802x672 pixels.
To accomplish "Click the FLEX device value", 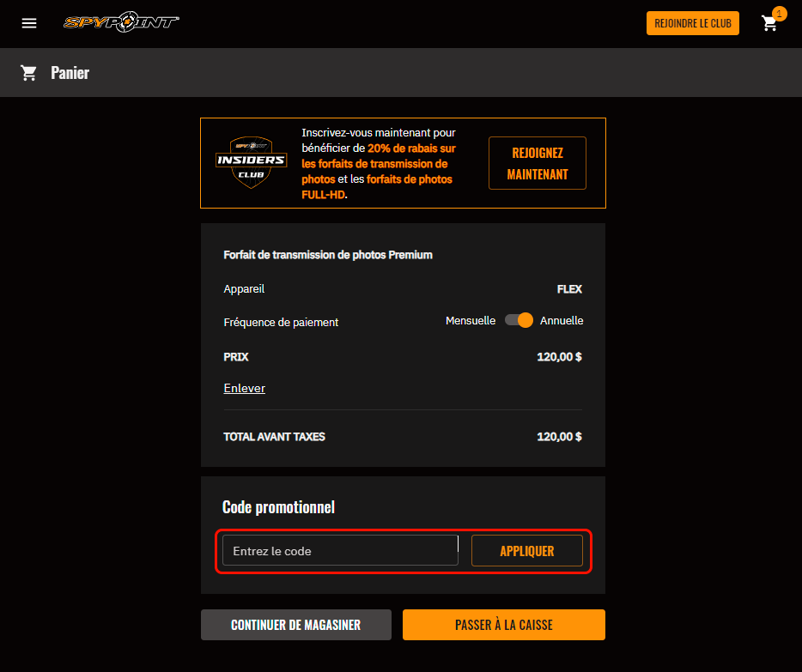I will [x=569, y=288].
